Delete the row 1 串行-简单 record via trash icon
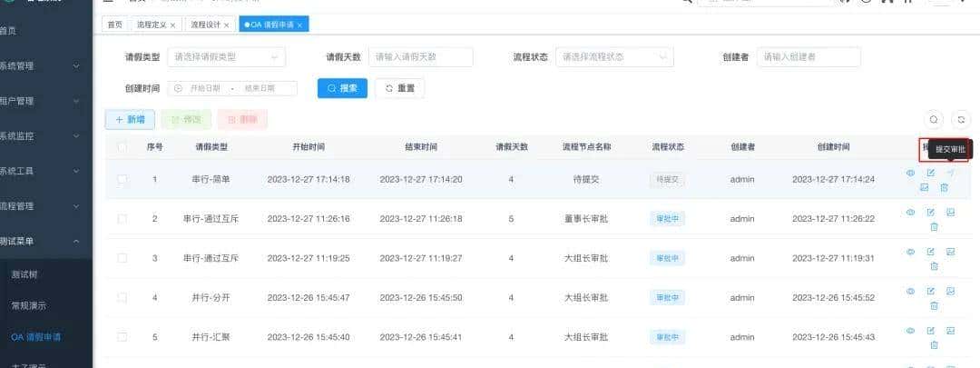The height and width of the screenshot is (368, 980). [945, 187]
